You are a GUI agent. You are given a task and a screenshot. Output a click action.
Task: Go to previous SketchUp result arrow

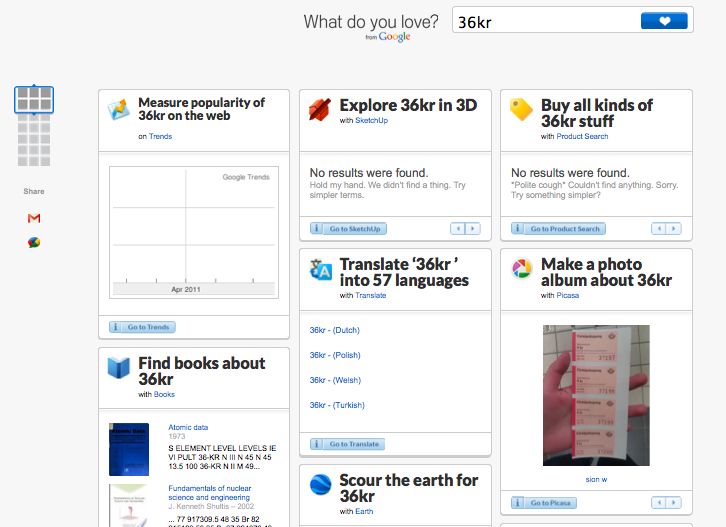pyautogui.click(x=458, y=228)
